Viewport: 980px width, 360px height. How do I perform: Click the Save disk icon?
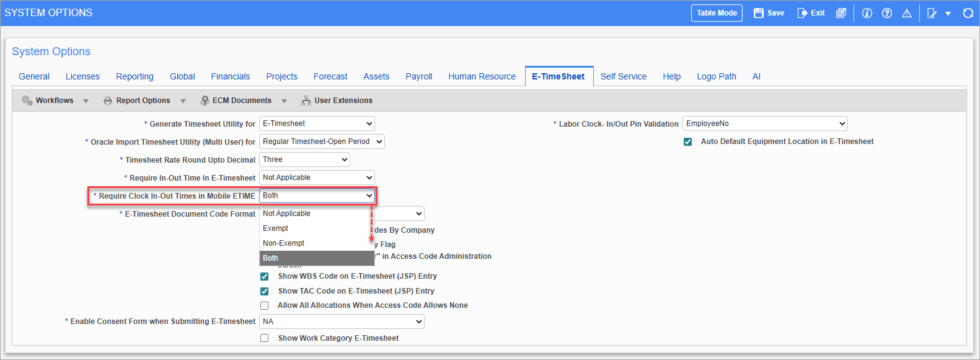(759, 13)
